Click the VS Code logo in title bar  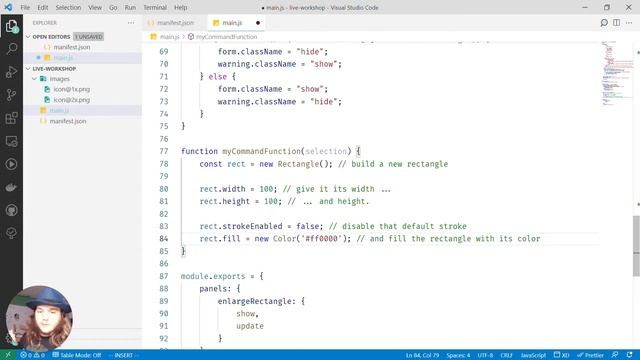(x=8, y=7)
